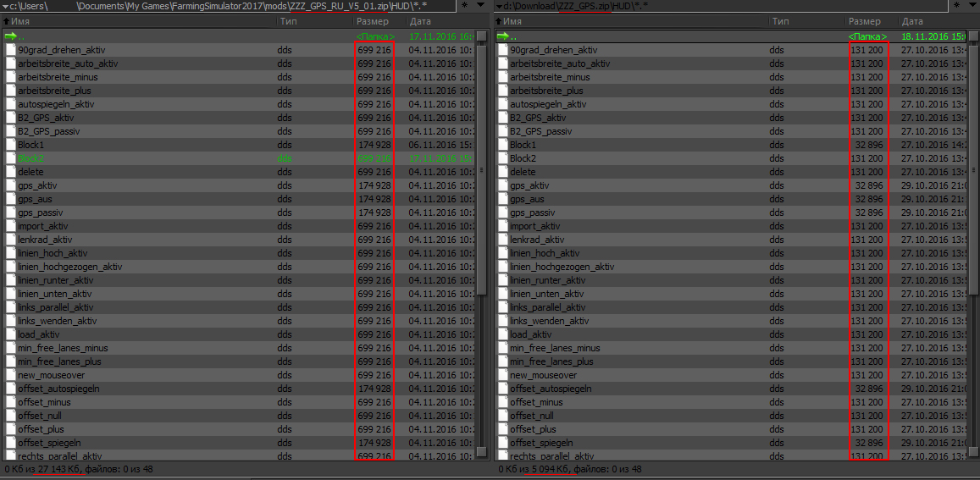
Task: Go to Documents in left path
Action: click(x=102, y=6)
